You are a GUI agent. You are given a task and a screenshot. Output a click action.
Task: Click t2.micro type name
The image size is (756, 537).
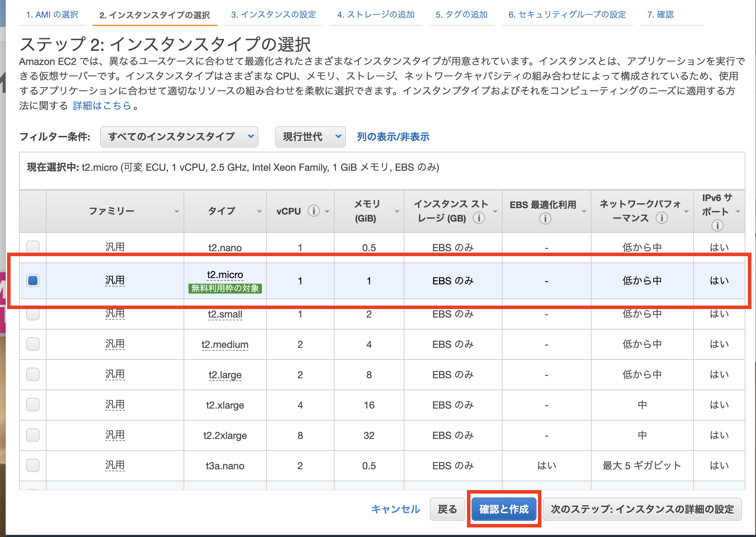tap(225, 274)
